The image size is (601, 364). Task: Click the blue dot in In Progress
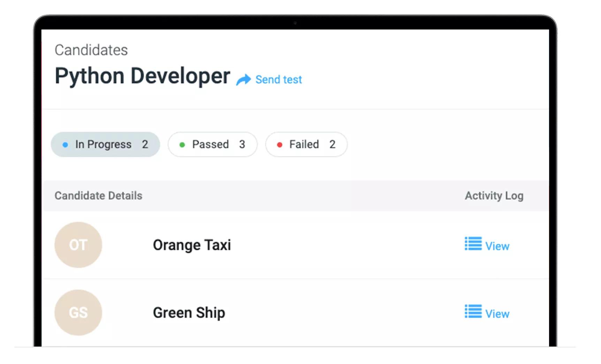pos(65,145)
